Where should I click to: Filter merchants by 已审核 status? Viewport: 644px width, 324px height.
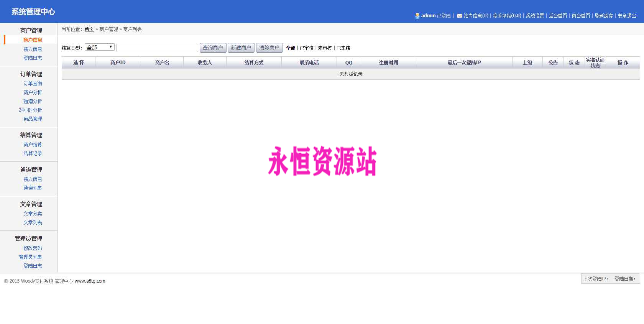point(306,48)
